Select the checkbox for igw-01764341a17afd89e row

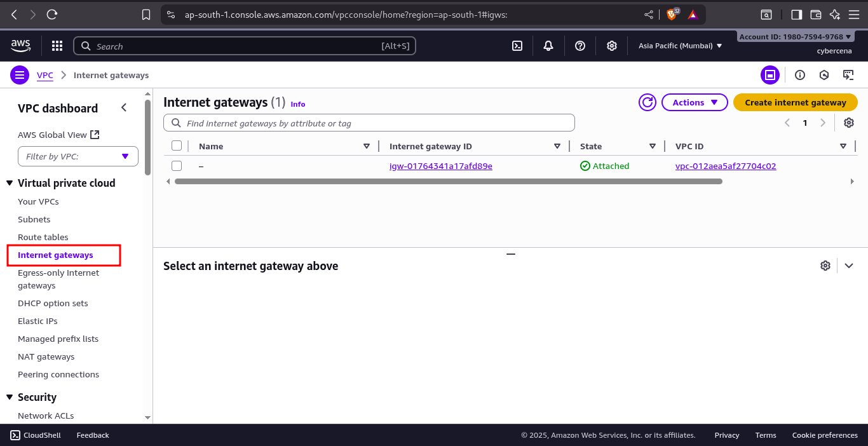click(x=177, y=166)
